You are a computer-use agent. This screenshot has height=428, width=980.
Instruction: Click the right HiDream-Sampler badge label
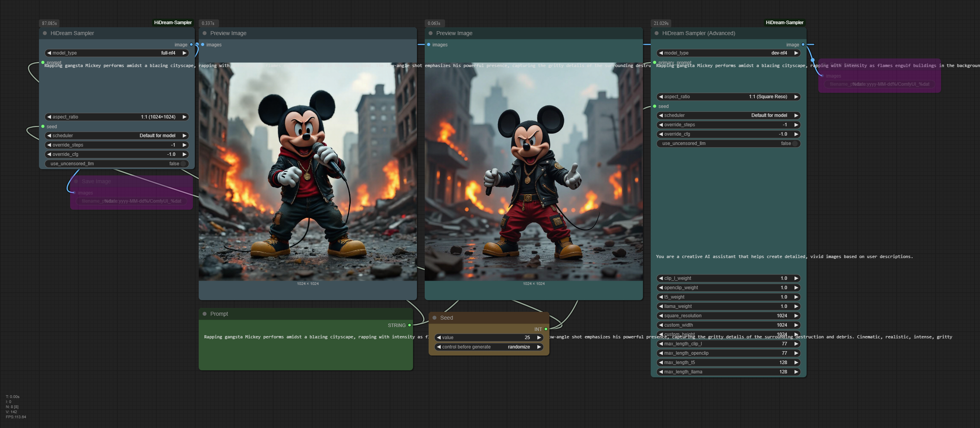784,23
